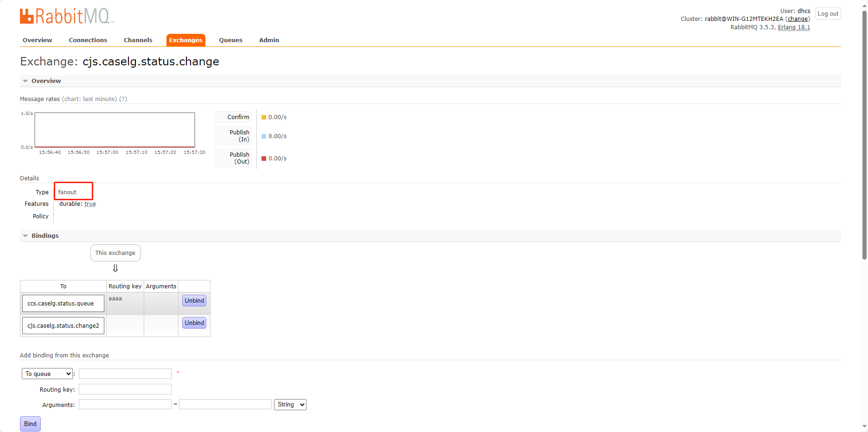This screenshot has width=868, height=432.
Task: Click the message rates chart
Action: click(x=115, y=130)
